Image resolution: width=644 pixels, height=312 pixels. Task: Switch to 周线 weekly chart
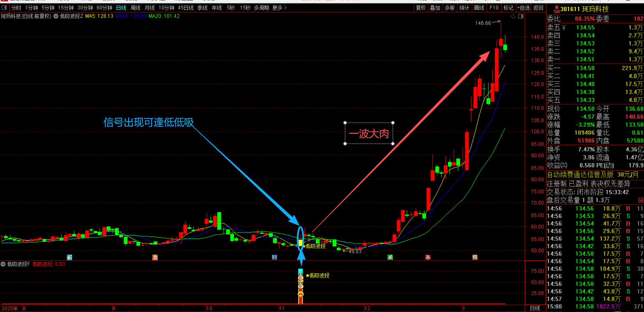pos(136,8)
